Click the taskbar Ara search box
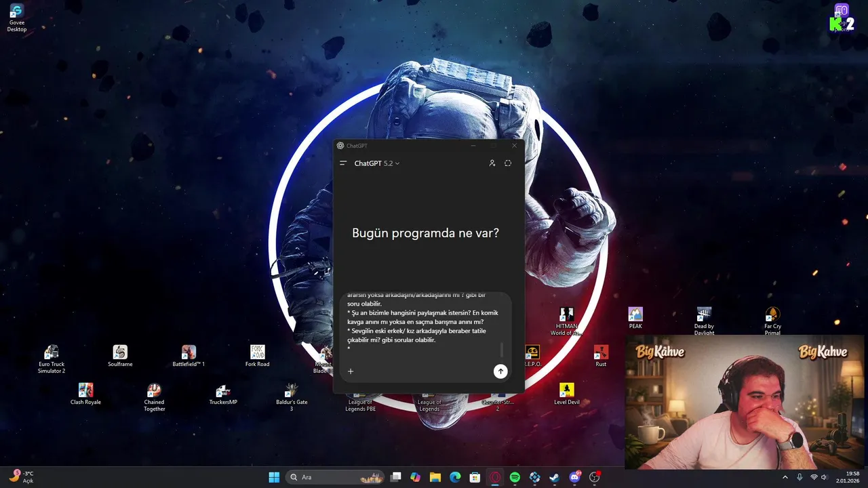Screen dimensions: 868x488 [x=336, y=477]
